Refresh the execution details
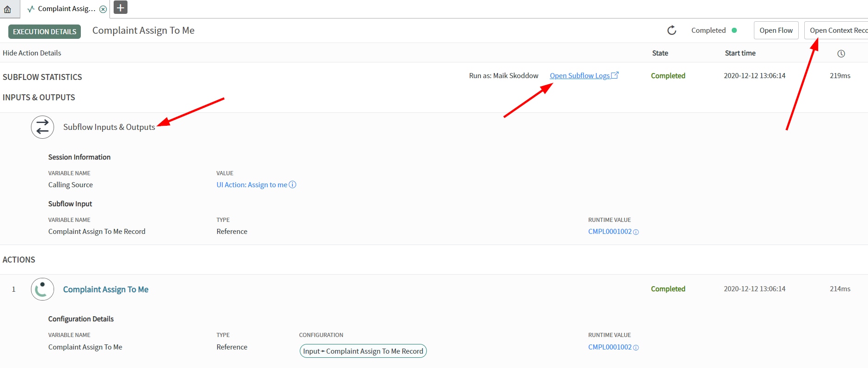 (672, 31)
